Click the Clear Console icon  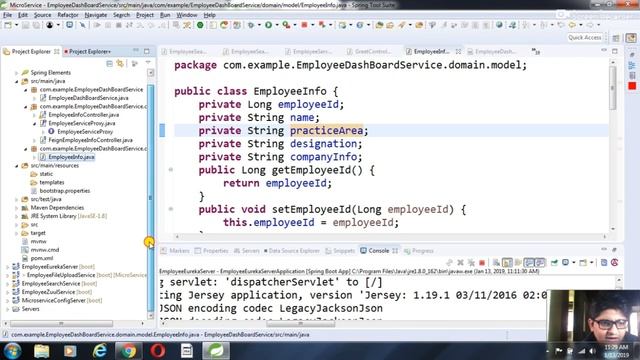coord(496,262)
